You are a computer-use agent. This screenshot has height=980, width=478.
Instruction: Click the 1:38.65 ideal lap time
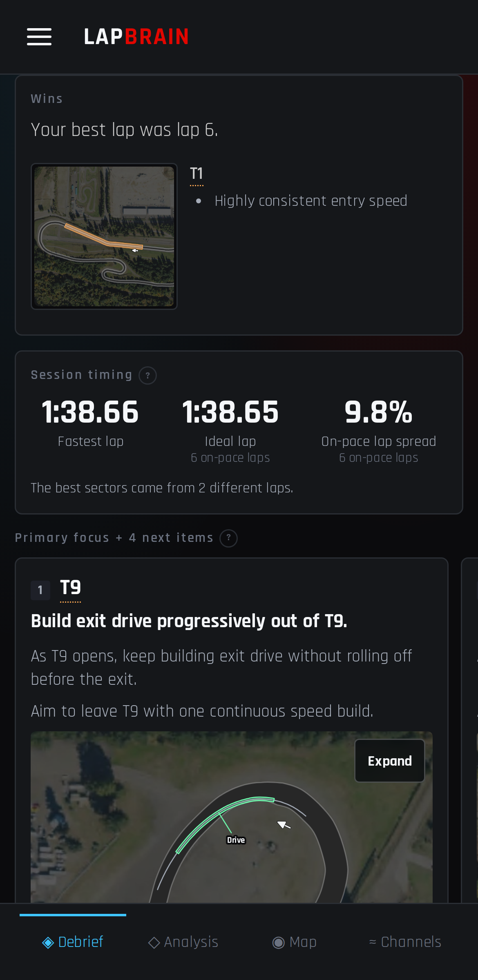[230, 412]
